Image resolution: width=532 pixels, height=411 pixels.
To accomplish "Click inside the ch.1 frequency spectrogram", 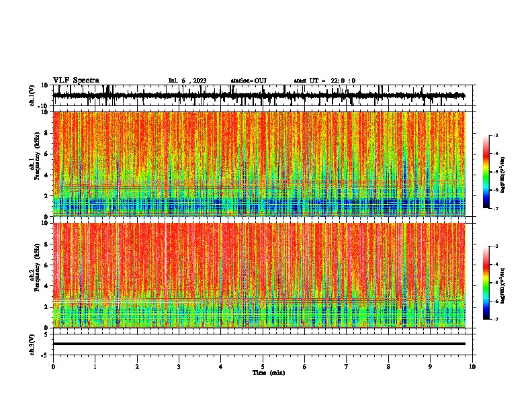I will pyautogui.click(x=259, y=164).
